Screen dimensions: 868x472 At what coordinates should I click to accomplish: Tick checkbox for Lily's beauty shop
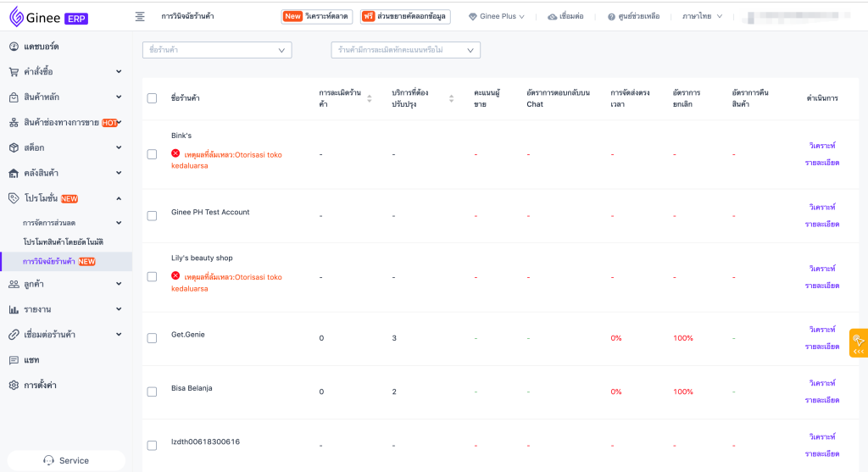click(153, 276)
